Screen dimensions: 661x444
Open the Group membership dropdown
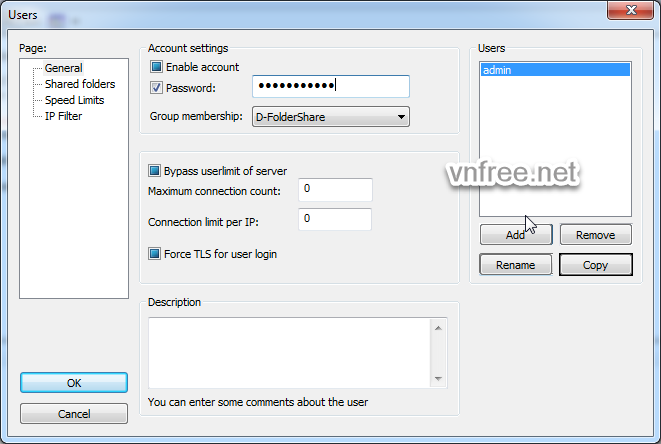[x=330, y=117]
